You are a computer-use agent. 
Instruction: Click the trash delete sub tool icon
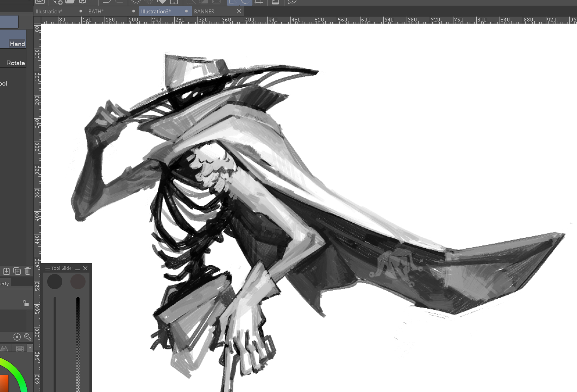coord(27,271)
